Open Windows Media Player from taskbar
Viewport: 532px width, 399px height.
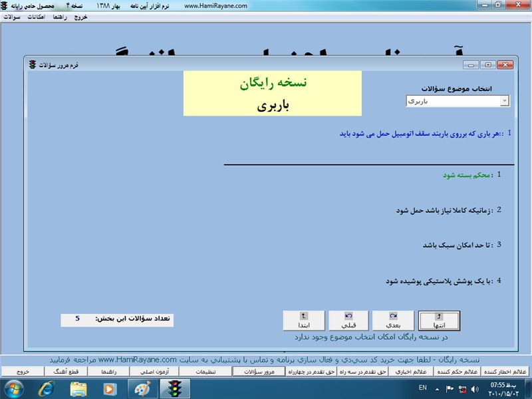[110, 388]
